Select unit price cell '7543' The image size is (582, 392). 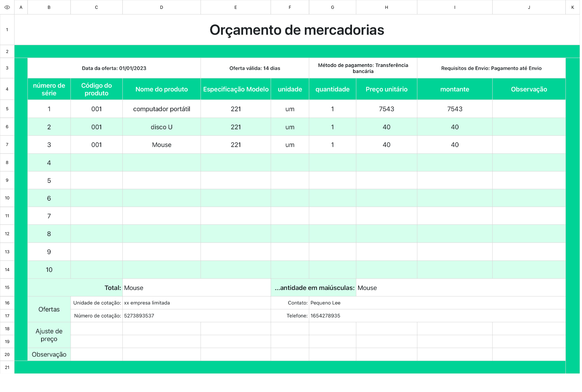pyautogui.click(x=386, y=109)
